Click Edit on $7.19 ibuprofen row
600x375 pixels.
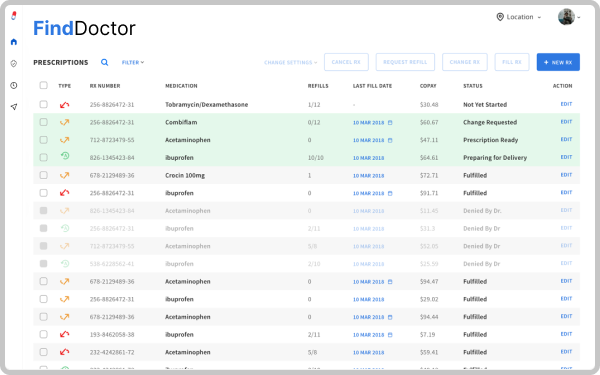pos(566,334)
